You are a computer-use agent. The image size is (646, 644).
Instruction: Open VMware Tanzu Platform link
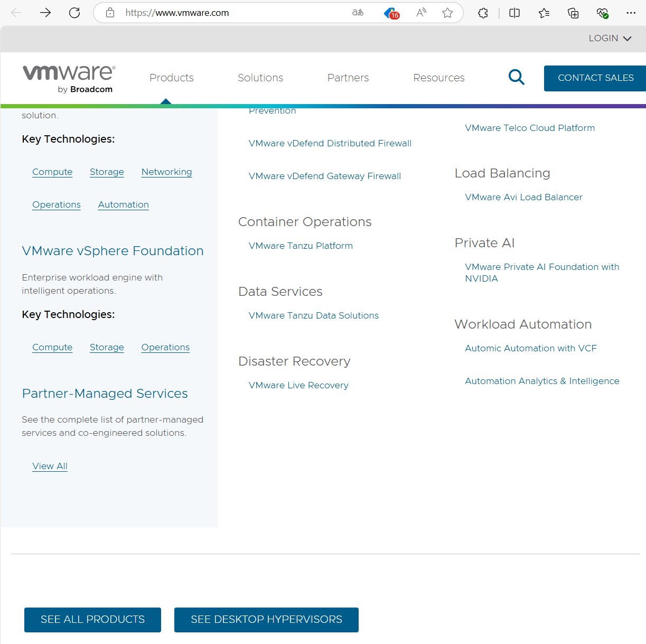pyautogui.click(x=301, y=246)
